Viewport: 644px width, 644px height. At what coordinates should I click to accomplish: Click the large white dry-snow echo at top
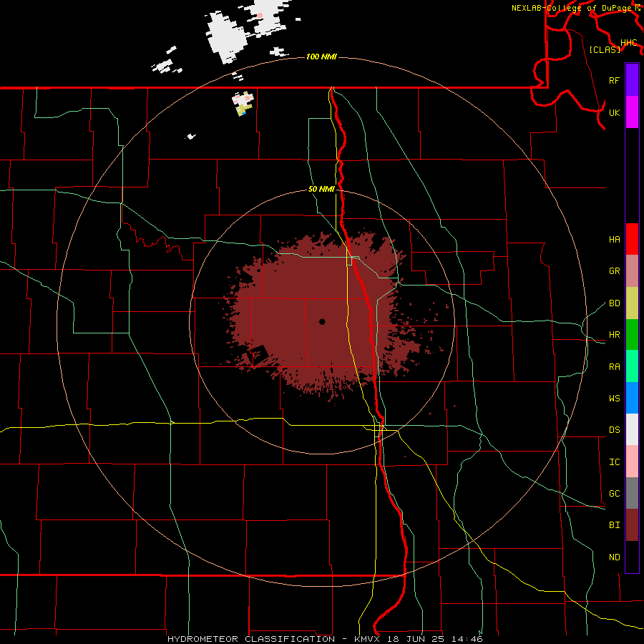(x=227, y=37)
